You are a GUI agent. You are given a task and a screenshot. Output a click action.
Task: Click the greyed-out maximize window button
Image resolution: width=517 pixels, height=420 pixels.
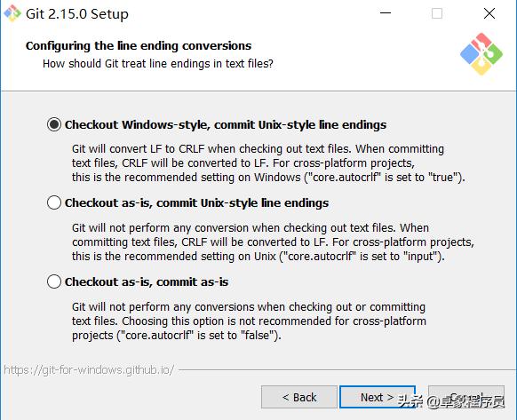click(x=437, y=13)
